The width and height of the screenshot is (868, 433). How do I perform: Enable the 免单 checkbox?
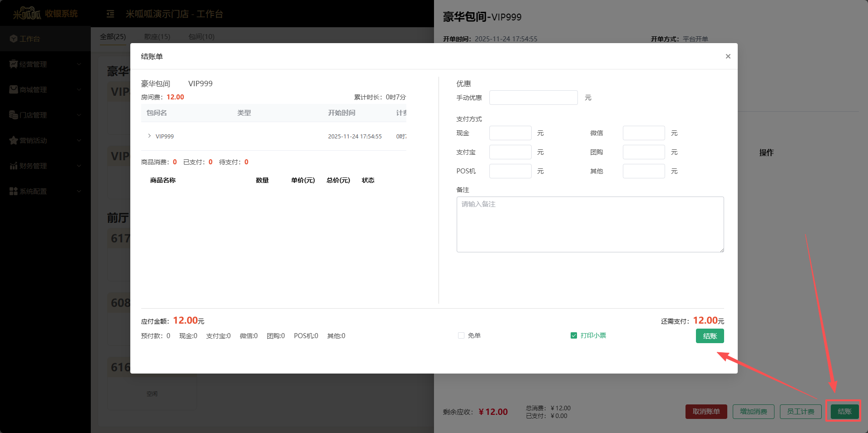coord(461,335)
